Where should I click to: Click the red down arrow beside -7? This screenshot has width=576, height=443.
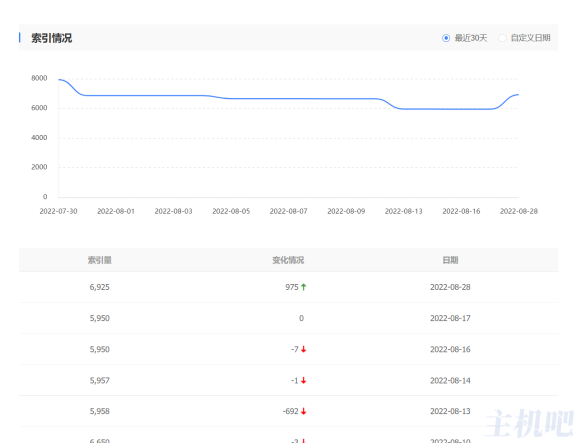(x=303, y=349)
